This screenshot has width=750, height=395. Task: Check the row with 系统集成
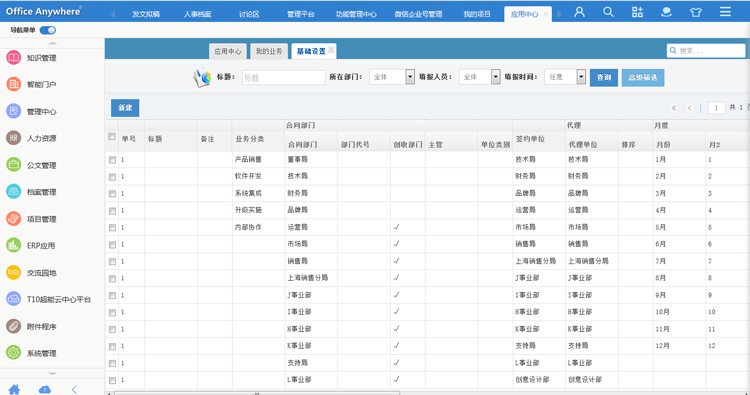pyautogui.click(x=112, y=194)
